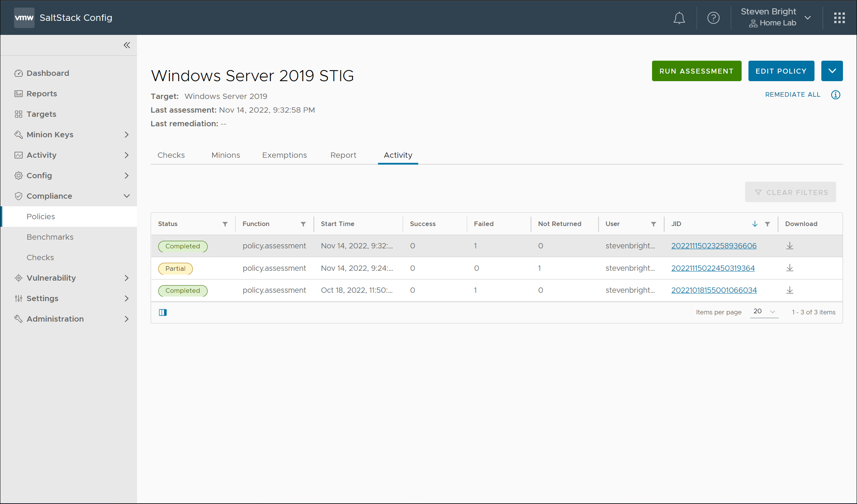Open the dropdown next to Edit Policy

(832, 71)
